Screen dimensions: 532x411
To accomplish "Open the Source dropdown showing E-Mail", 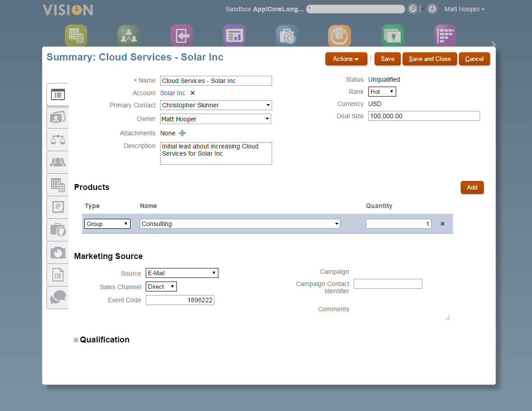I will (x=182, y=273).
